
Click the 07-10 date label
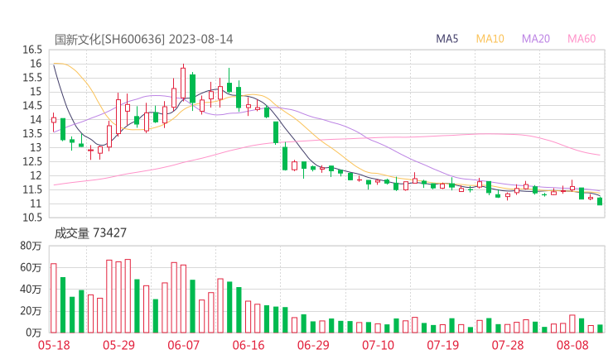(x=378, y=345)
